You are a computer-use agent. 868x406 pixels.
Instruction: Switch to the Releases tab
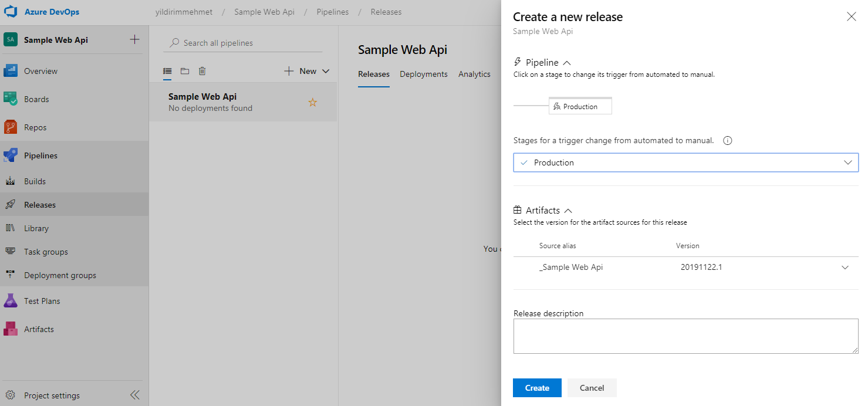click(x=374, y=74)
